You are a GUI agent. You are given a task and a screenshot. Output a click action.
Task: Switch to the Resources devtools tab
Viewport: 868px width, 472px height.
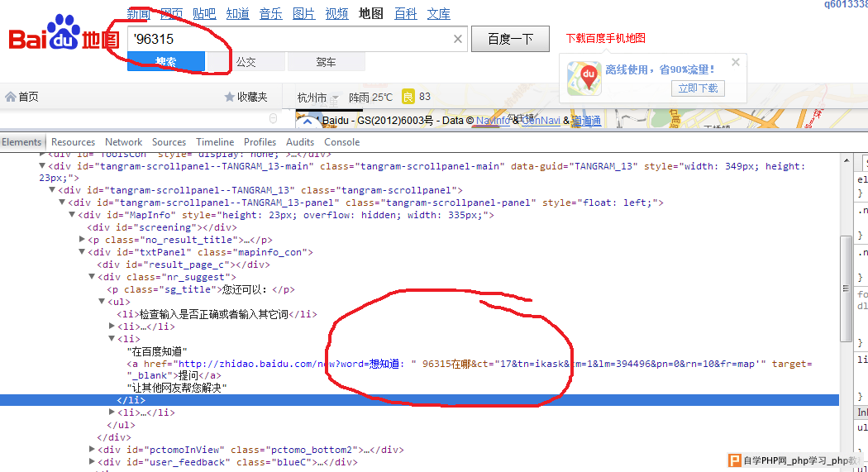pos(73,142)
